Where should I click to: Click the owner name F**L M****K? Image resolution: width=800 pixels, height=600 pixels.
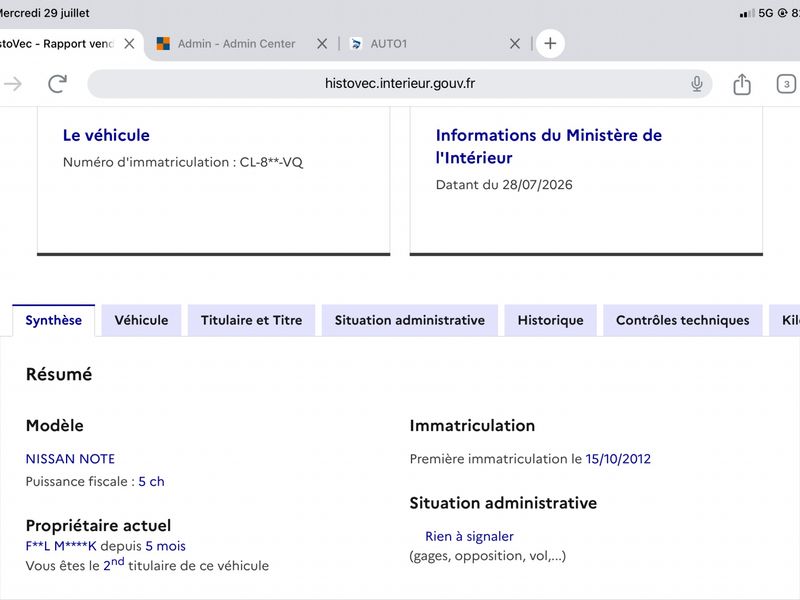[x=61, y=546]
